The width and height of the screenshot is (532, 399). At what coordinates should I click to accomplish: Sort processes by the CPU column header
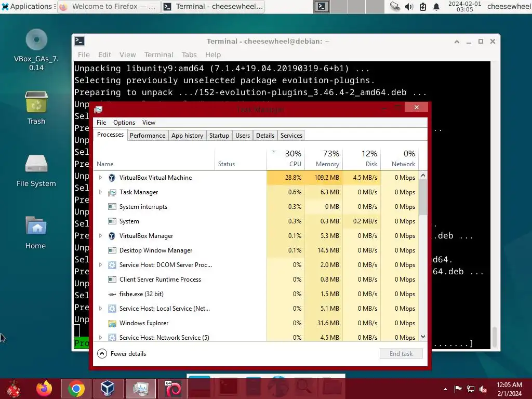click(286, 159)
